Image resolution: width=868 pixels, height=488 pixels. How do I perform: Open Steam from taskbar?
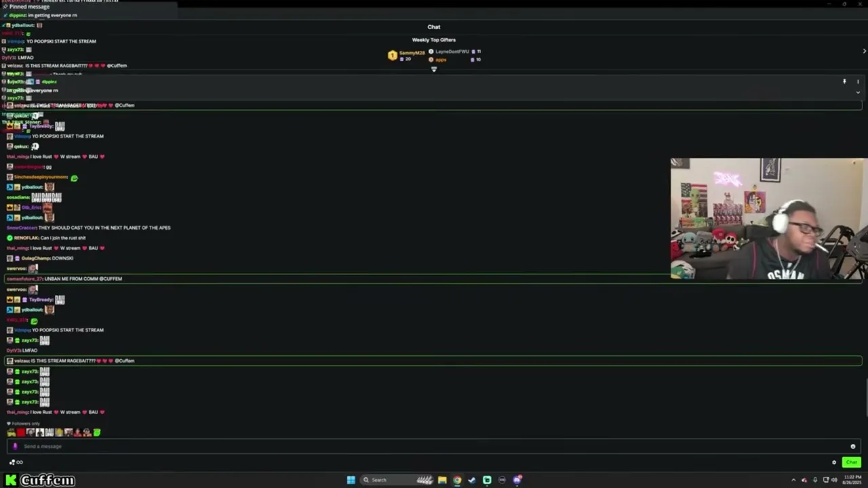tap(472, 480)
